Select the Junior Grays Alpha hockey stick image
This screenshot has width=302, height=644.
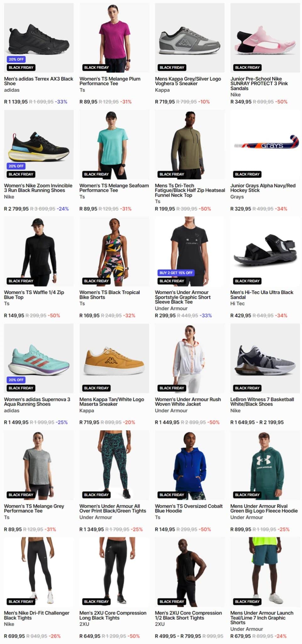click(265, 145)
